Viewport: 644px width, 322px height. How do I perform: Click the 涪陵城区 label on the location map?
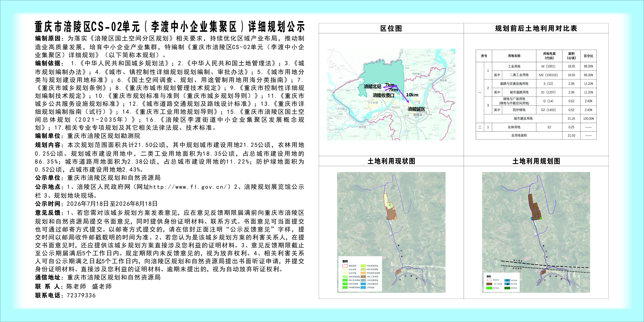[x=416, y=109]
